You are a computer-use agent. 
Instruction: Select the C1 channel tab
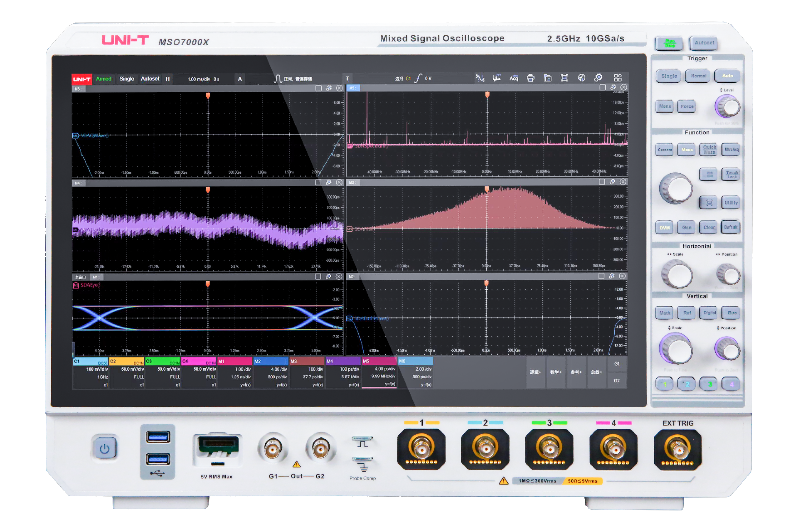click(x=91, y=373)
